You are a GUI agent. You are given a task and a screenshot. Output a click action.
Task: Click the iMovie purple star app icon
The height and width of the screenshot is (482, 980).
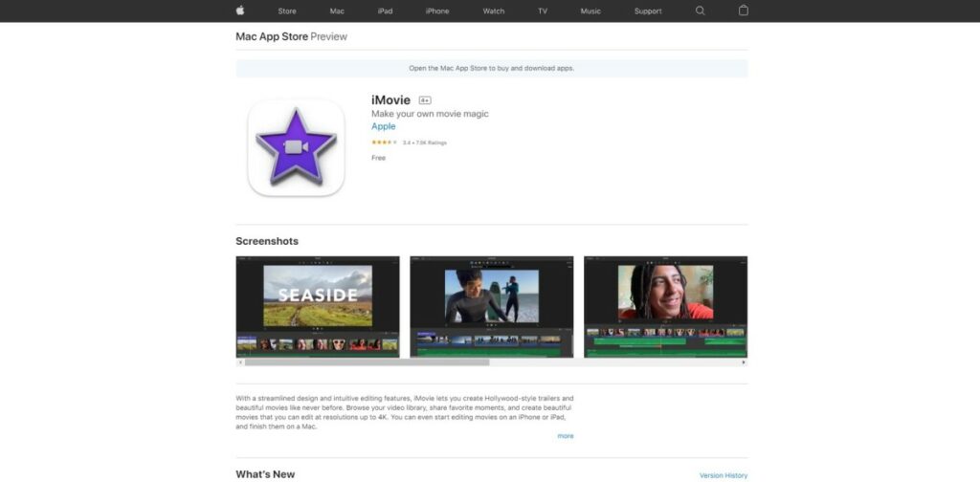[x=296, y=147]
